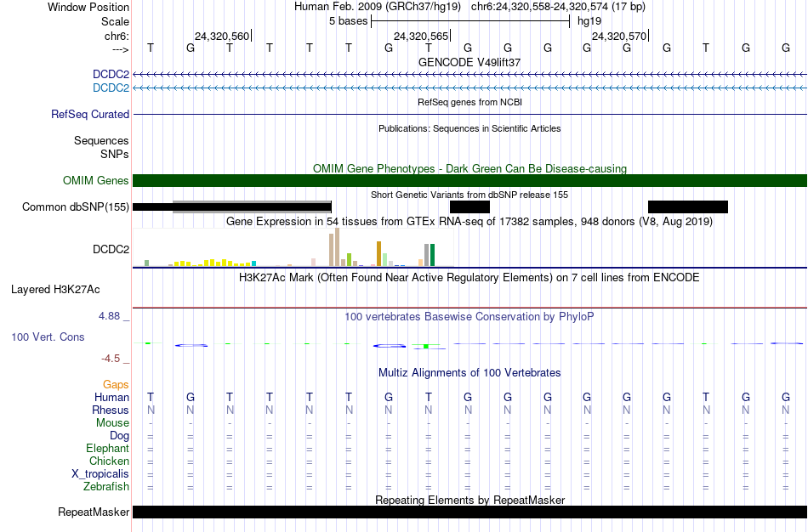Select the Layered H3K27Ac track label
This screenshot has width=808, height=532.
55,290
